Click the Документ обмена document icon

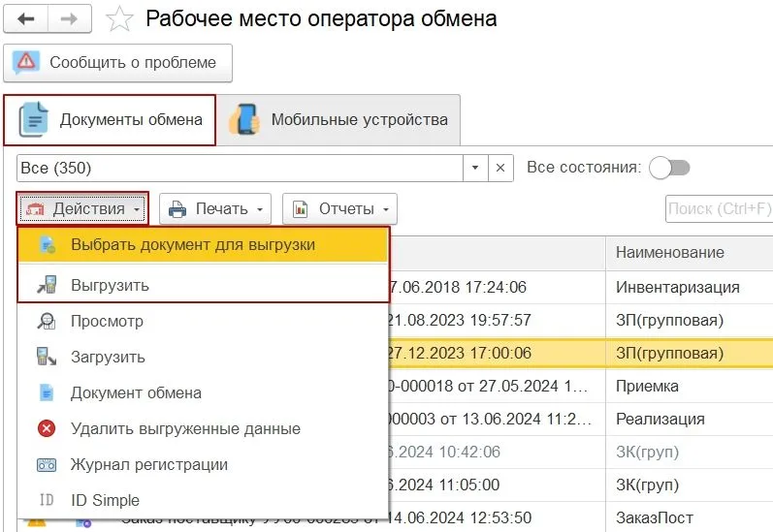click(x=46, y=392)
